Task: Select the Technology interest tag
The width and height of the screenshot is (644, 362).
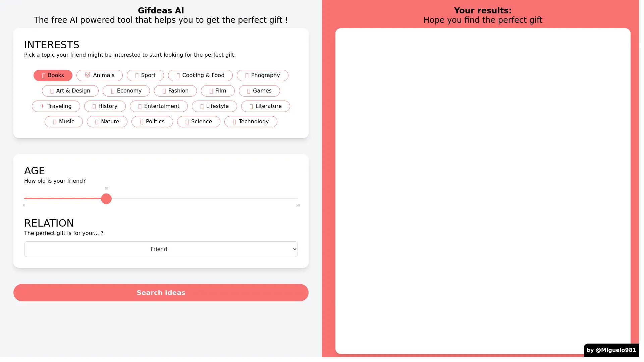Action: tap(251, 122)
